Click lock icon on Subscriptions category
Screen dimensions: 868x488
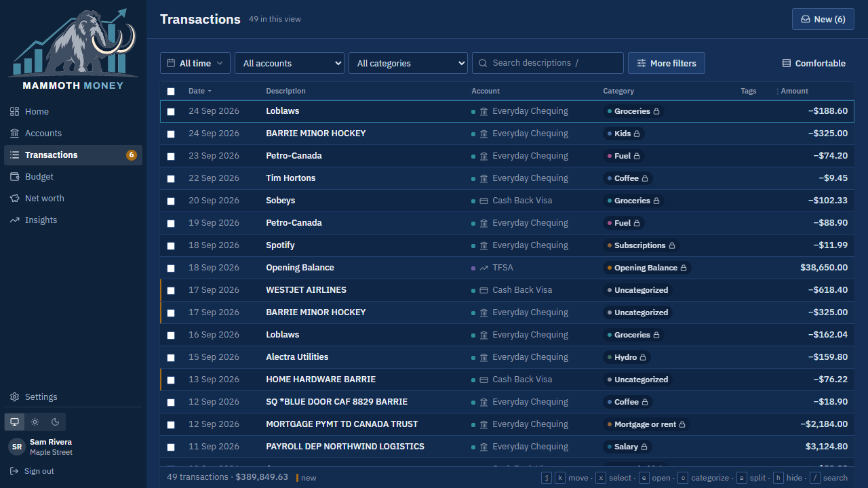click(x=672, y=245)
